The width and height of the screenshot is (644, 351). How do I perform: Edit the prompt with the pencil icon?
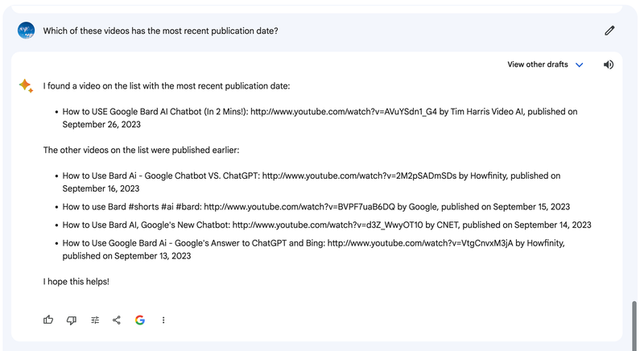(x=609, y=31)
